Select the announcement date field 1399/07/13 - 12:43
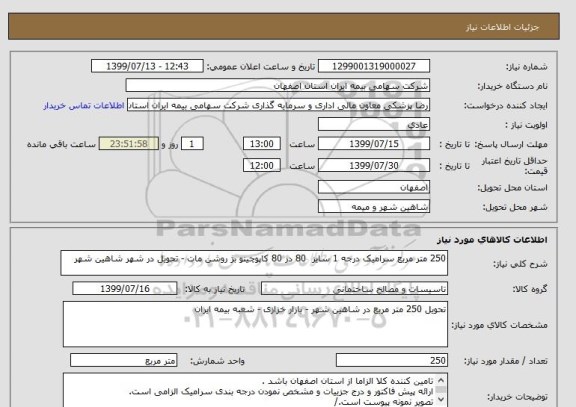This screenshot has width=576, height=407. (147, 66)
